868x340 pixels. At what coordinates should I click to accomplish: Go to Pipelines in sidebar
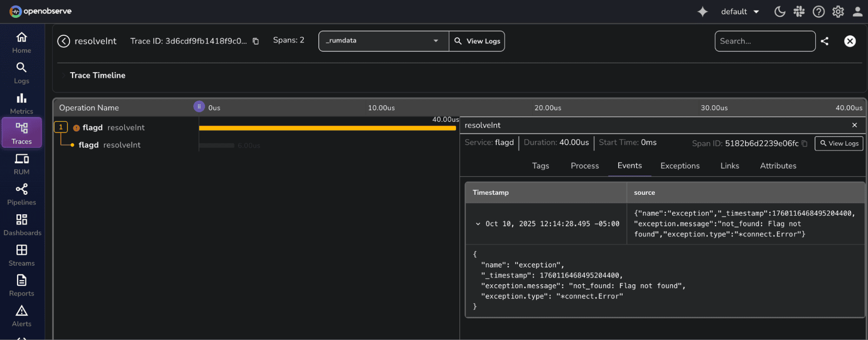22,194
